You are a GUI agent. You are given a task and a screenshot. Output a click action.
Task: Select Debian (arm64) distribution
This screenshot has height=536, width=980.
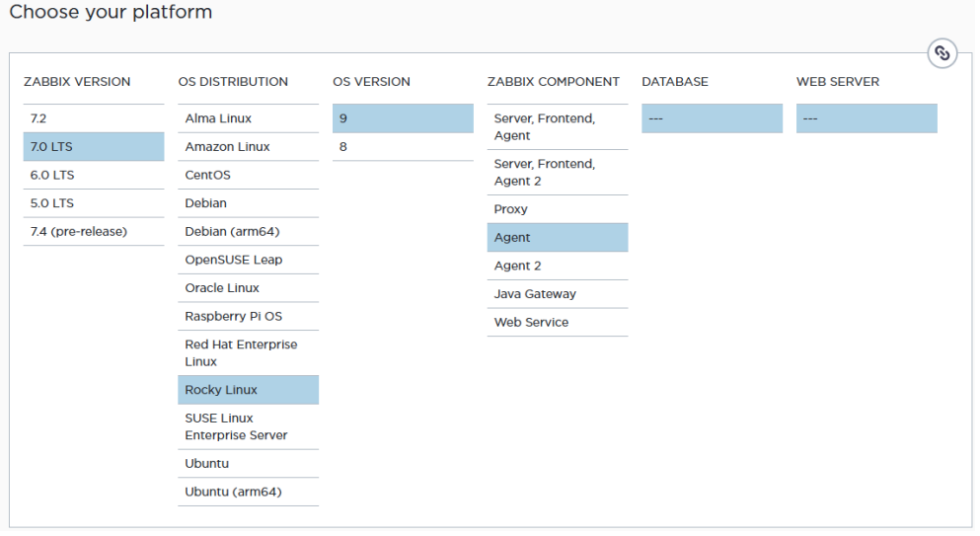point(248,231)
